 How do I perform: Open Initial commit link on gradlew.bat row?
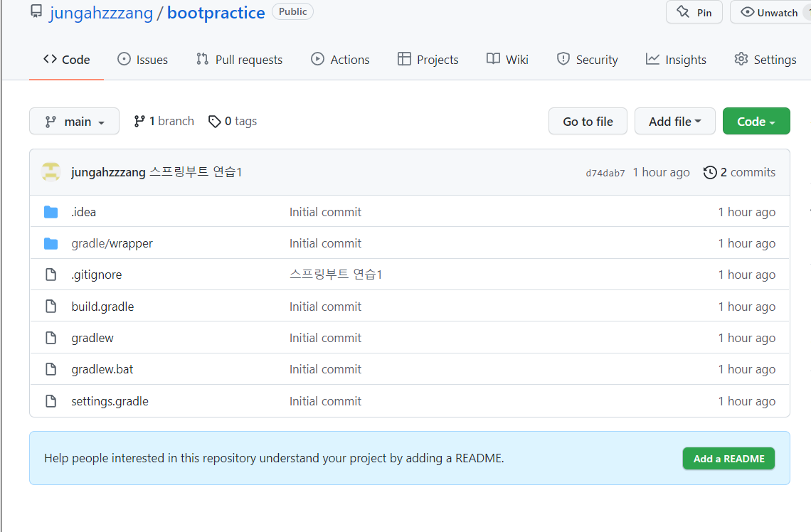tap(325, 369)
